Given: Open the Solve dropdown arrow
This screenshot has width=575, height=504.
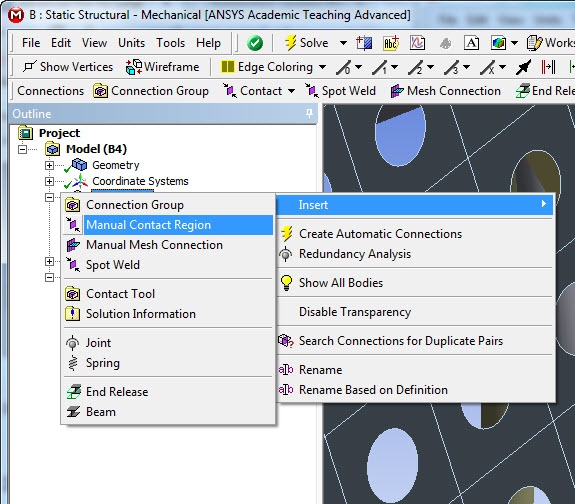Looking at the screenshot, I should (343, 43).
